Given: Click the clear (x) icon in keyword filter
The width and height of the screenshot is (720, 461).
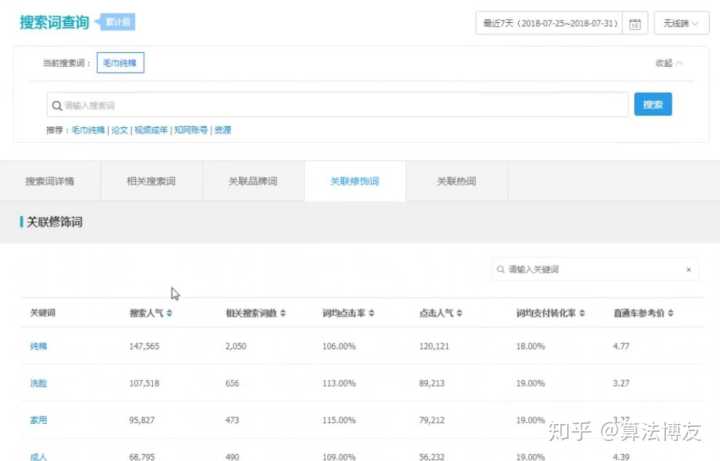Looking at the screenshot, I should click(x=688, y=270).
